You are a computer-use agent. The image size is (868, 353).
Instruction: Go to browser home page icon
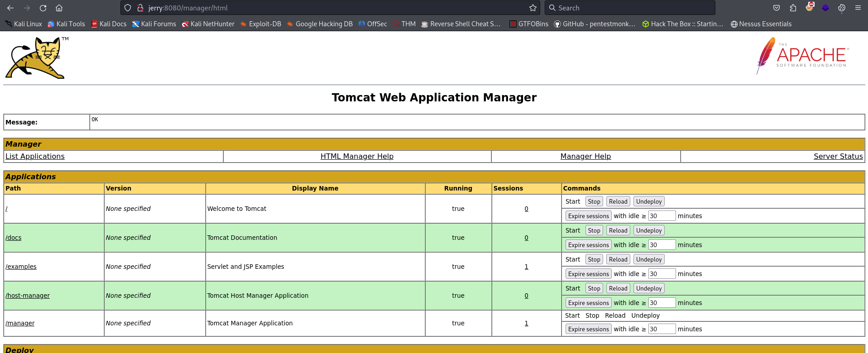click(x=59, y=8)
